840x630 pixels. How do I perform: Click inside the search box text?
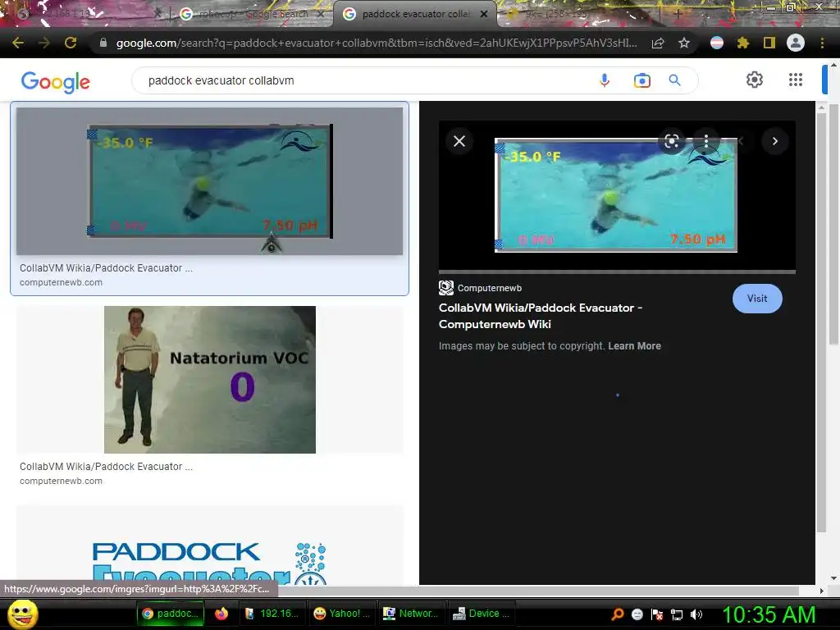coord(221,80)
